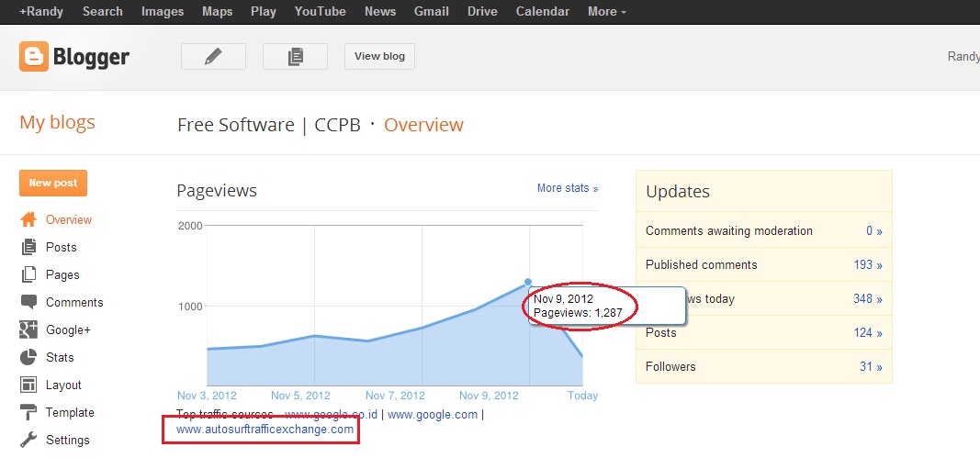Image resolution: width=980 pixels, height=458 pixels.
Task: Click the Pages sidebar icon
Action: pyautogui.click(x=28, y=275)
